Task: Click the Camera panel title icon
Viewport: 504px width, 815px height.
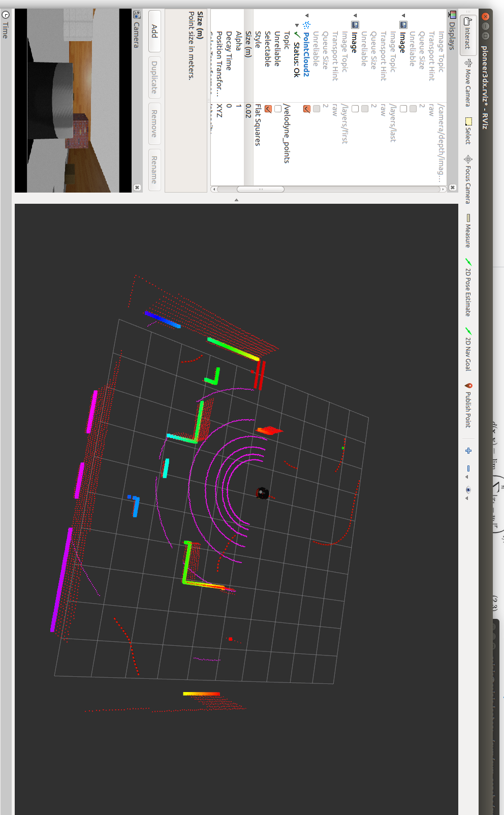Action: pyautogui.click(x=137, y=15)
